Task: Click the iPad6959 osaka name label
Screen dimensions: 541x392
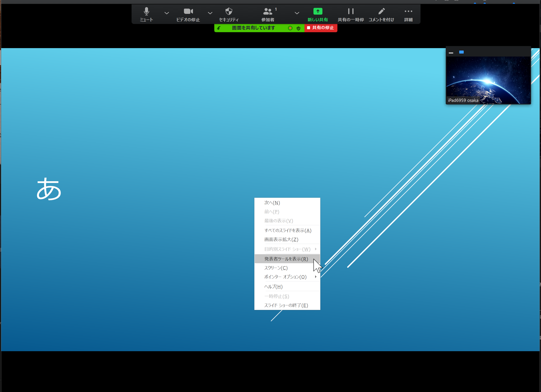Action: click(463, 100)
